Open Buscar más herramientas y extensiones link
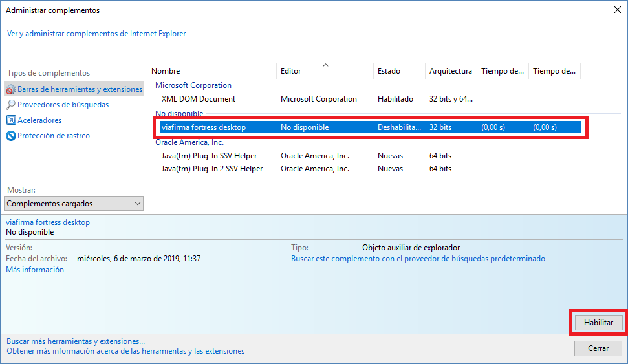 [76, 341]
